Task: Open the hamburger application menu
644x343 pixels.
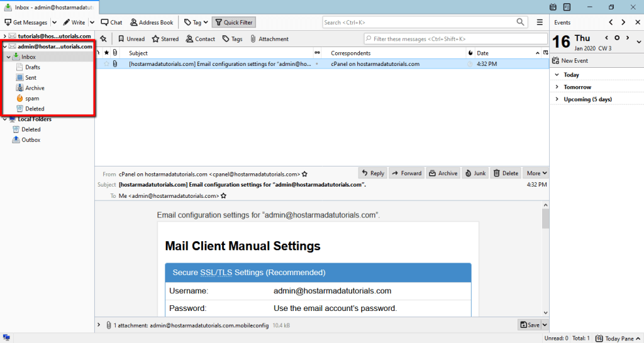Action: (540, 23)
